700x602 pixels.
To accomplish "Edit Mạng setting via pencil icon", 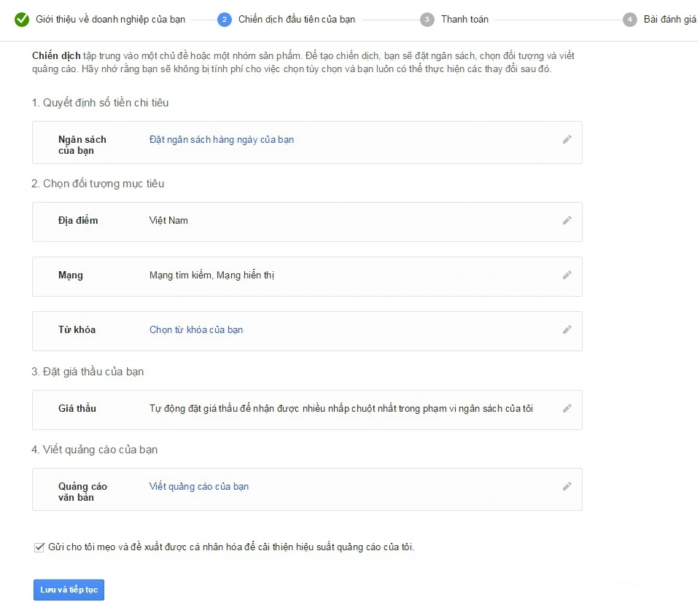I will (x=567, y=275).
